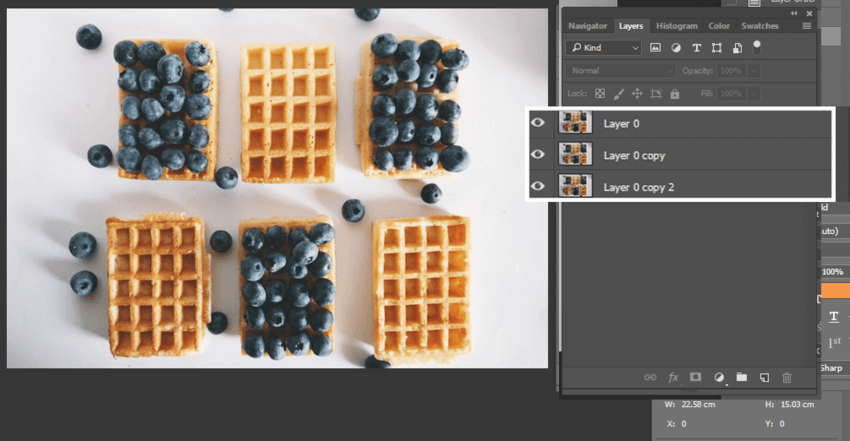
Task: Click the T type icon at right edge
Action: coord(834,316)
